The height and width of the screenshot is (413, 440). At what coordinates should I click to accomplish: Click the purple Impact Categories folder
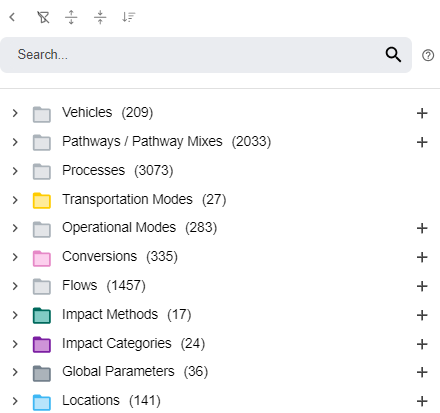tap(42, 345)
